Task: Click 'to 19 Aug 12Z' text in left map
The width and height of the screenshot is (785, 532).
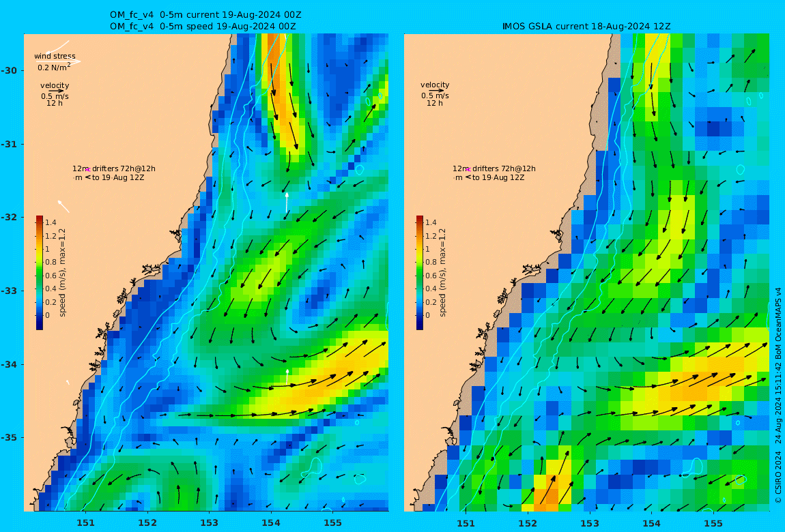Action: tap(118, 177)
